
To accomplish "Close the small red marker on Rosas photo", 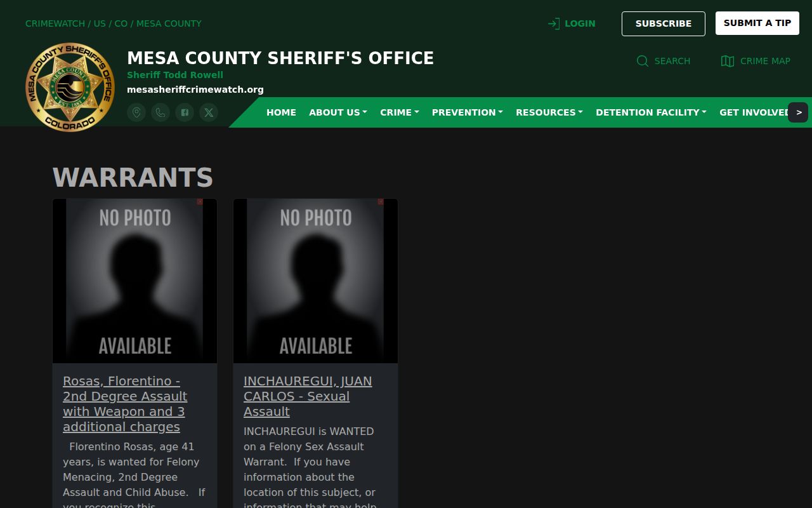I will pyautogui.click(x=200, y=202).
